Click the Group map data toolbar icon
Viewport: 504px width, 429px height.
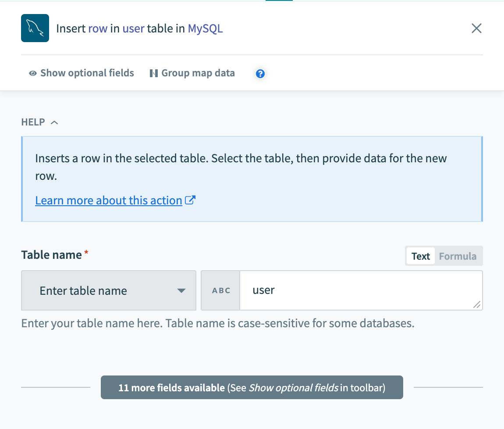pyautogui.click(x=153, y=73)
